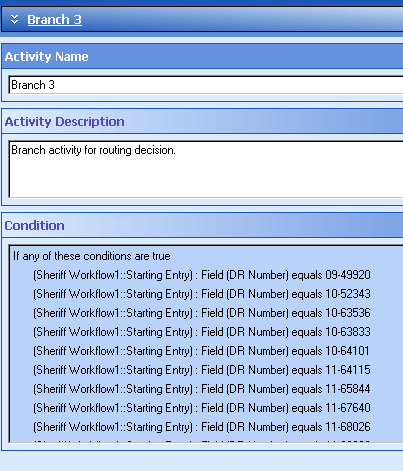Select condition DR Number equals 11-64115

coord(202,370)
